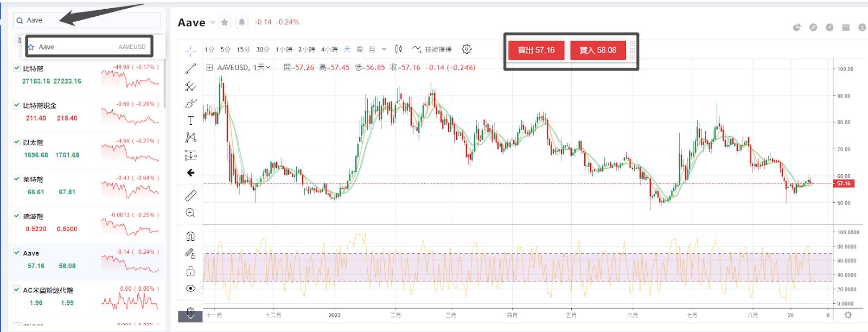The image size is (868, 332).
Task: Select the trend line drawing tool
Action: point(190,69)
